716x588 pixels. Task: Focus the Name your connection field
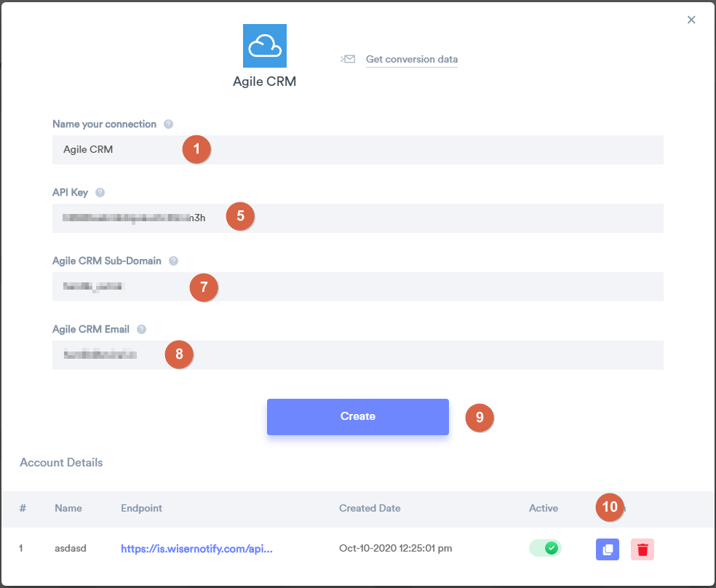[357, 150]
